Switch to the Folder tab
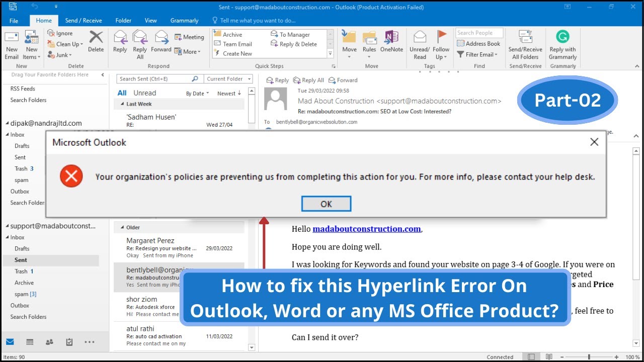Screen dimensions: 644x362 coord(123,21)
